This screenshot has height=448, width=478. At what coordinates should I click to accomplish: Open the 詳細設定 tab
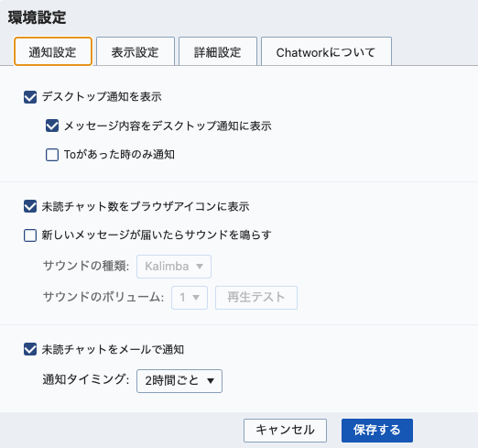[218, 51]
